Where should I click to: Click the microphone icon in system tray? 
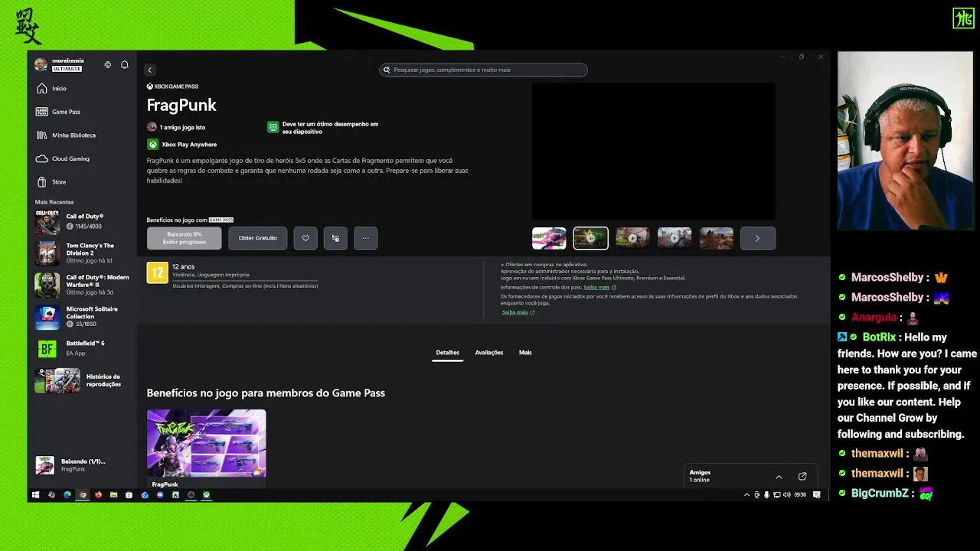pyautogui.click(x=766, y=495)
